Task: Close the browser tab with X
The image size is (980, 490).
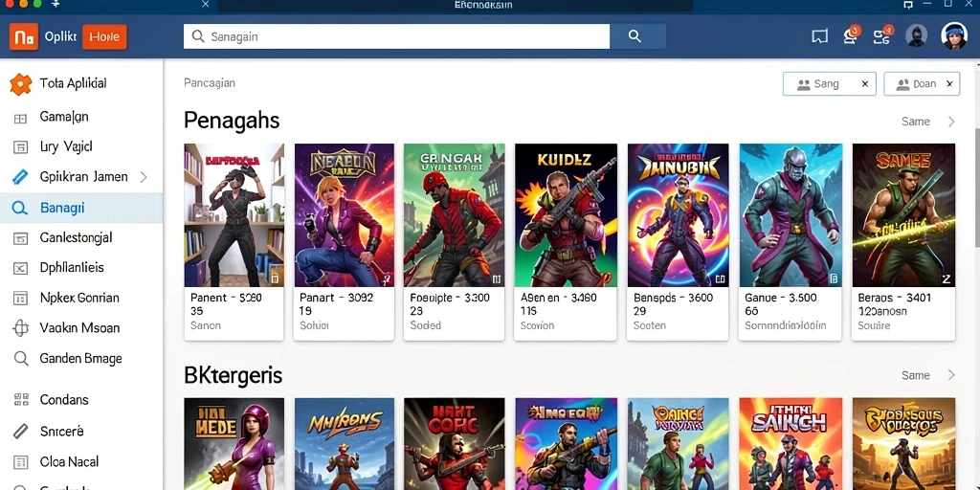Action: click(206, 5)
